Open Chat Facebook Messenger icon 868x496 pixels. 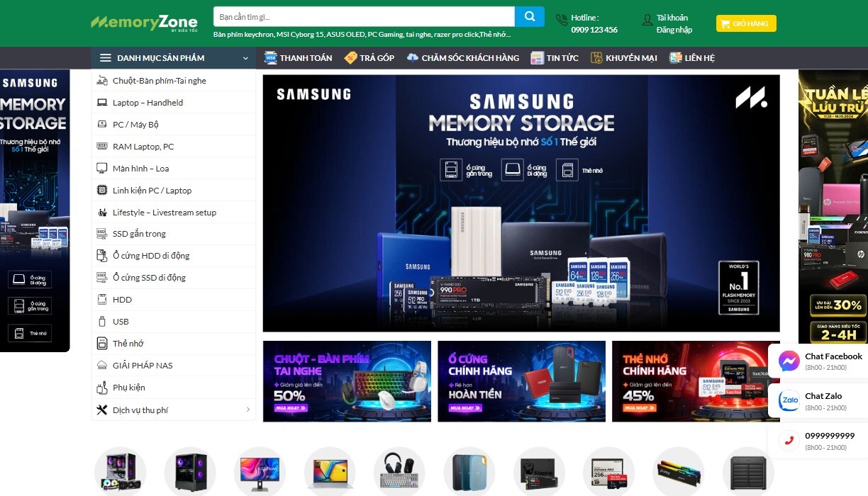pyautogui.click(x=789, y=361)
